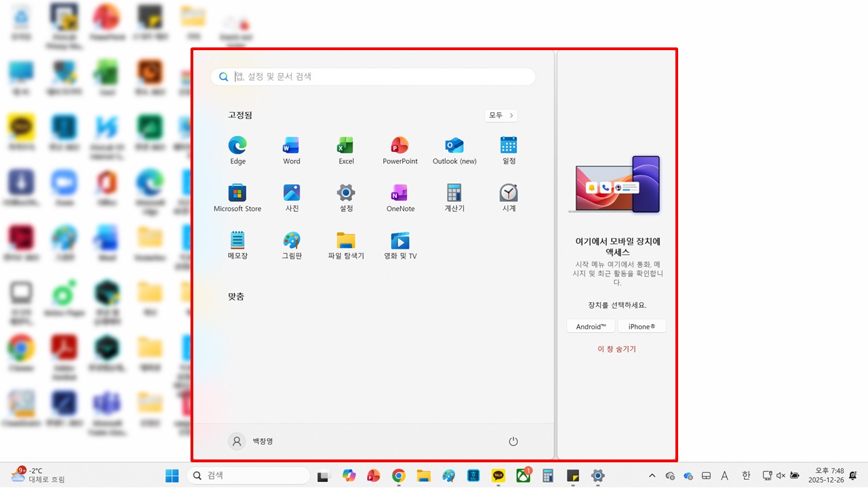Toggle the 한 Korean IME mode indicator
Screen dimensions: 868x488
746,476
